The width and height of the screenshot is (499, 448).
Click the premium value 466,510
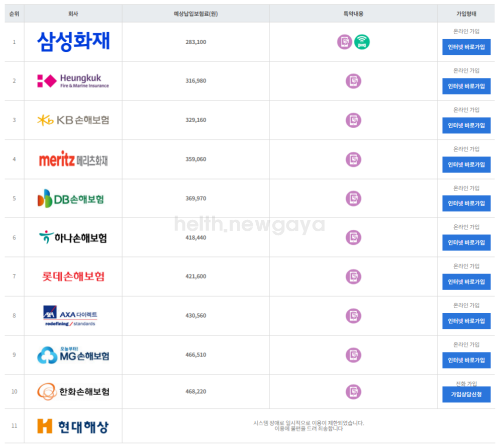(195, 354)
